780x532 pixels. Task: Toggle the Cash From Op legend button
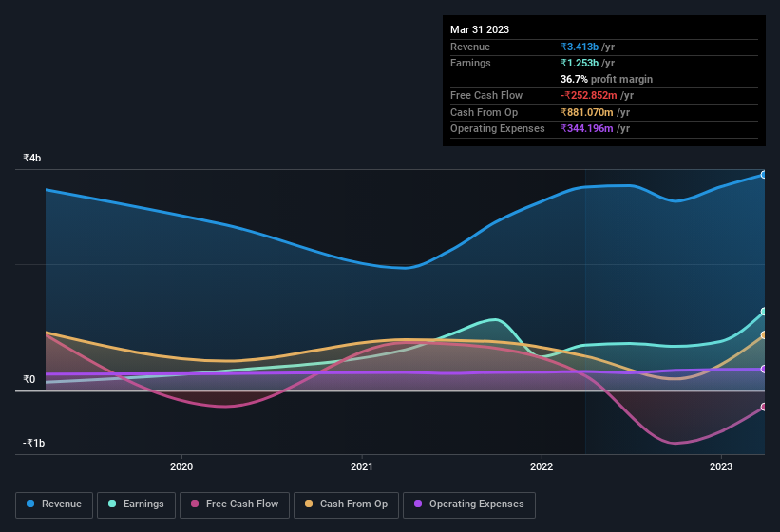click(x=346, y=504)
